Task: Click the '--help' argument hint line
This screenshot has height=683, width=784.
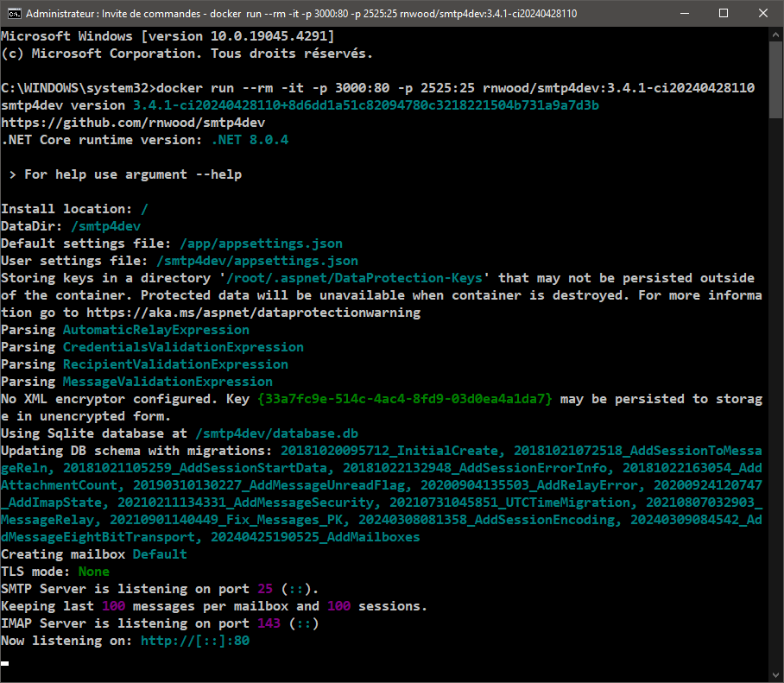Action: 125,174
